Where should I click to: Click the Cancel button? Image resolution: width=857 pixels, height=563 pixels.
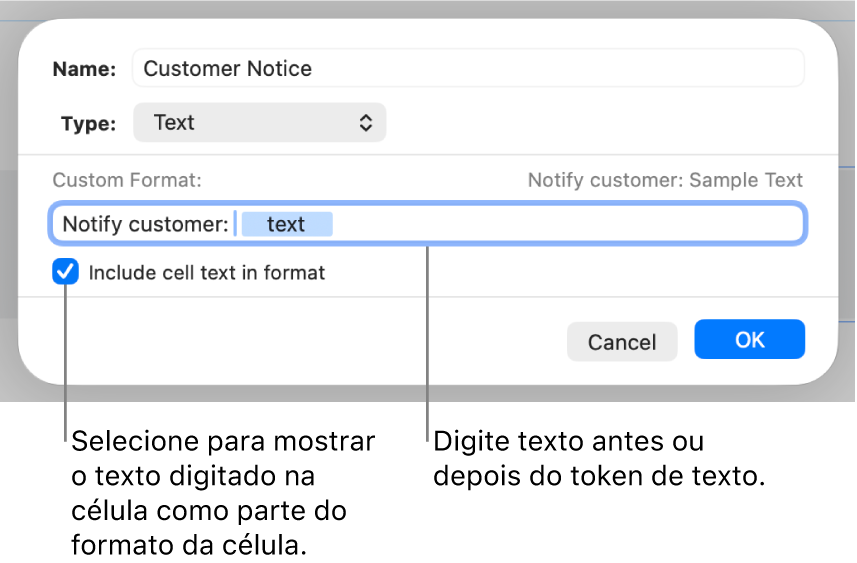[621, 342]
